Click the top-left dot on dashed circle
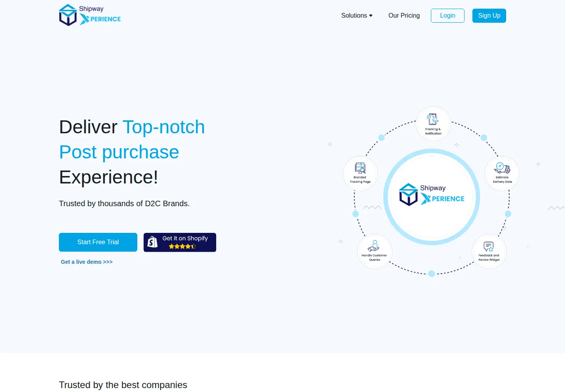565x392 pixels. tap(381, 138)
